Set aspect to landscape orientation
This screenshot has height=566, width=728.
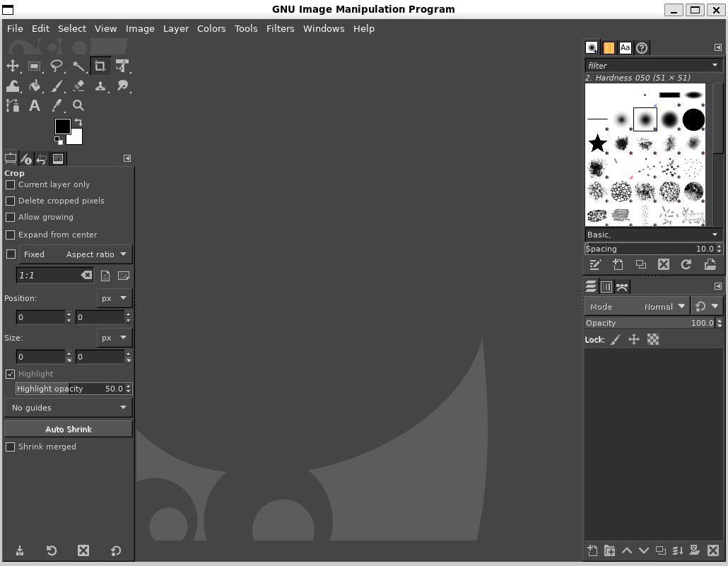123,276
